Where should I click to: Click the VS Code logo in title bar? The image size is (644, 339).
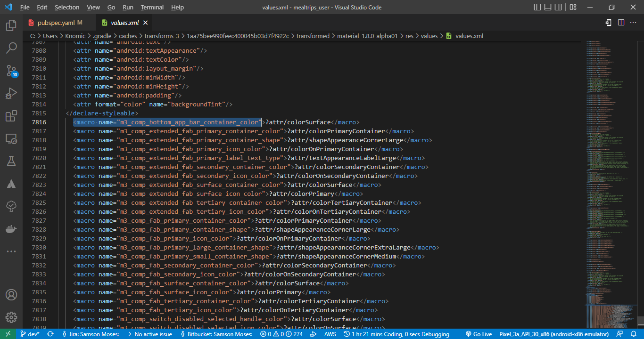point(9,8)
